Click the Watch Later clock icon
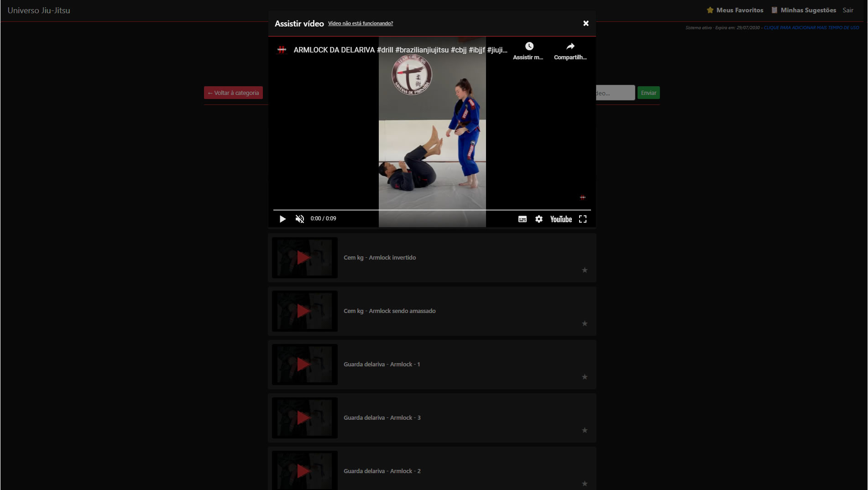The width and height of the screenshot is (868, 490). pos(529,47)
